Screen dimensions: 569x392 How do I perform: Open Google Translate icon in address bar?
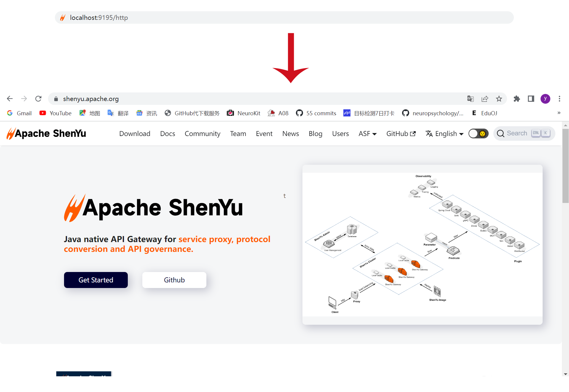[471, 99]
